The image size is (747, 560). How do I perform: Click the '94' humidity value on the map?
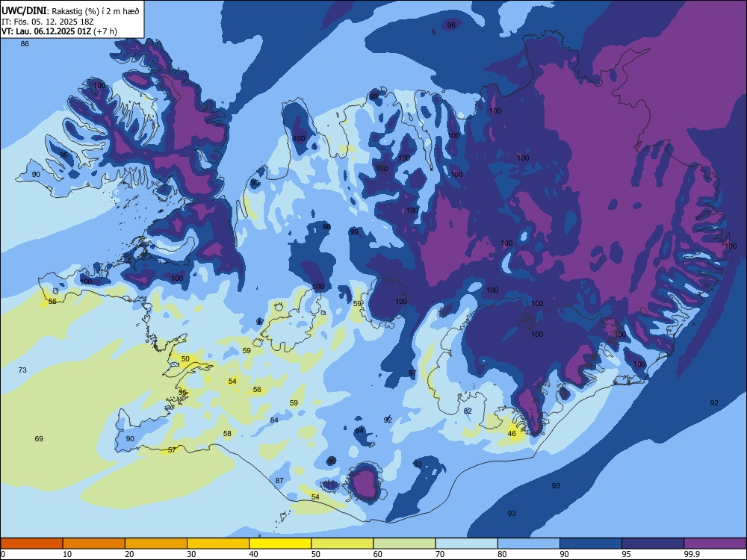pyautogui.click(x=359, y=431)
